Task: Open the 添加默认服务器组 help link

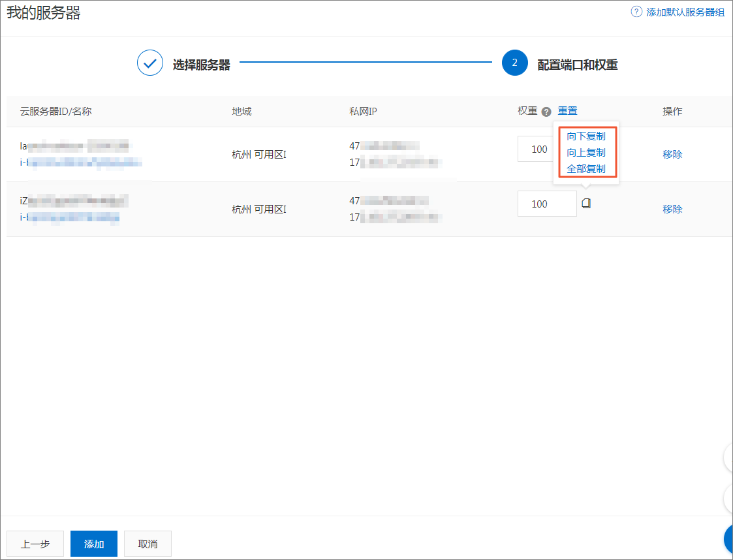Action: tap(685, 12)
